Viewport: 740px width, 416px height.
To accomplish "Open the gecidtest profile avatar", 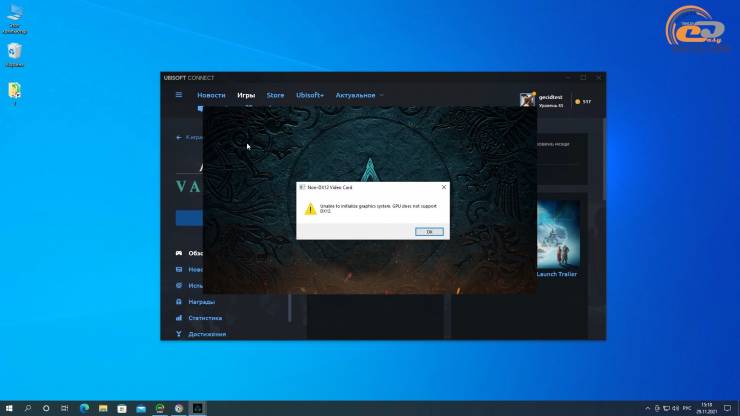I will tap(527, 100).
